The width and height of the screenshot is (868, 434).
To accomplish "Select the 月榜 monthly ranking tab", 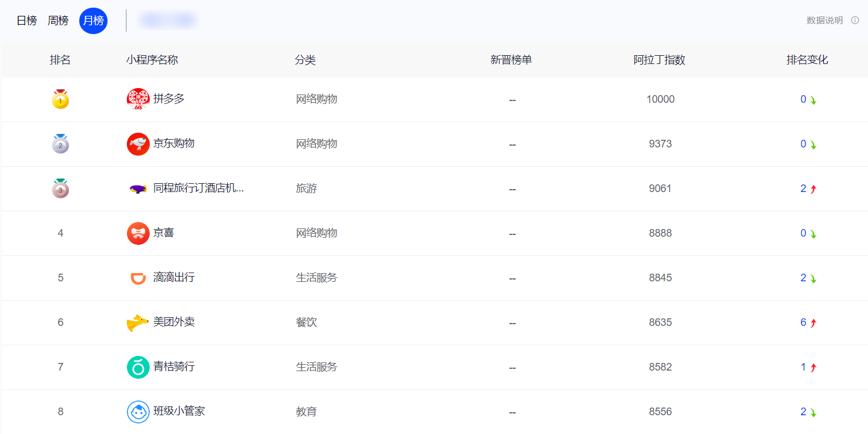I will (93, 21).
